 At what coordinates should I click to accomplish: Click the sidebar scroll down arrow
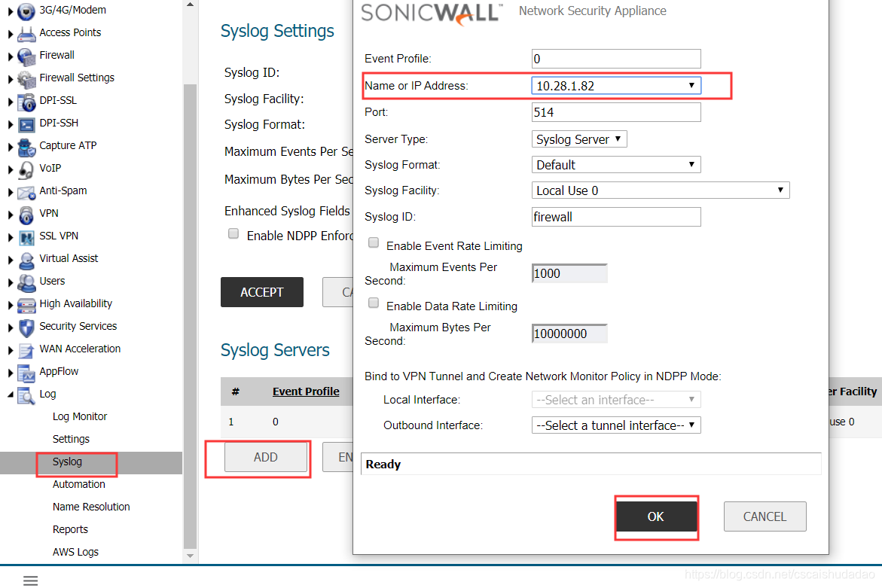(x=190, y=556)
